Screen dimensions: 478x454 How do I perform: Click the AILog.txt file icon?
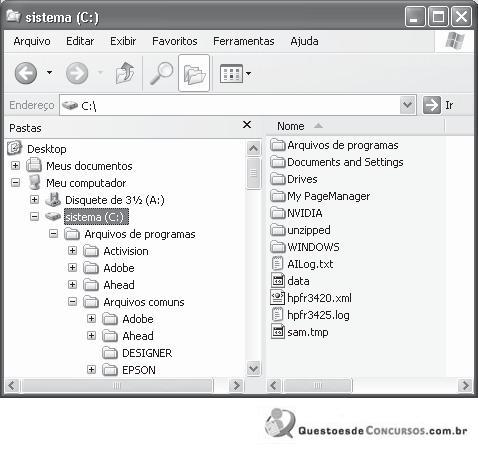(277, 264)
